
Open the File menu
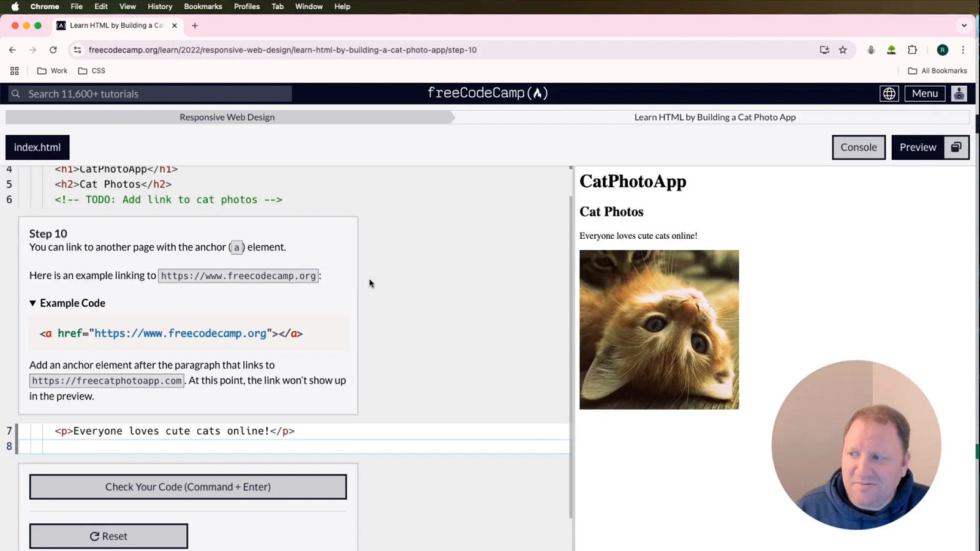(x=77, y=7)
